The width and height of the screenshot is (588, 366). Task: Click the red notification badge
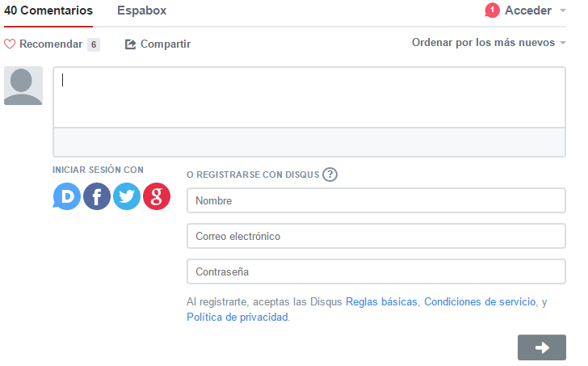pos(492,11)
